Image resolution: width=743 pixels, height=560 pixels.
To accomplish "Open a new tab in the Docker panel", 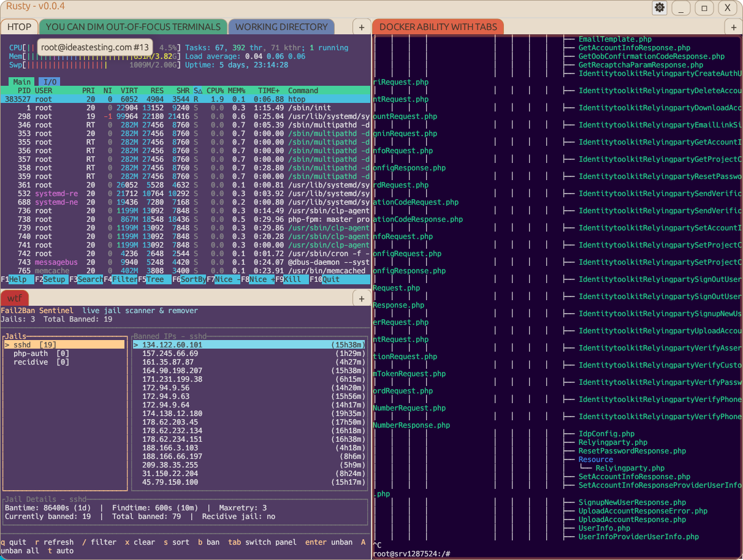I will 733,27.
